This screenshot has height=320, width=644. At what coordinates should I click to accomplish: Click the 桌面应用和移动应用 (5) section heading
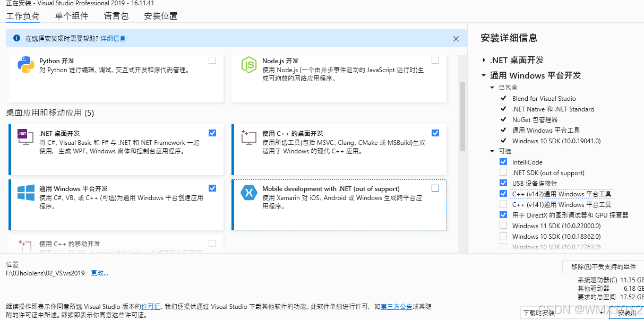(x=50, y=113)
